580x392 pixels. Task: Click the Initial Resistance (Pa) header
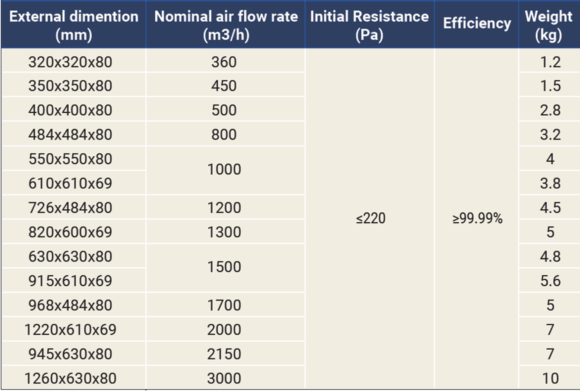tap(369, 25)
